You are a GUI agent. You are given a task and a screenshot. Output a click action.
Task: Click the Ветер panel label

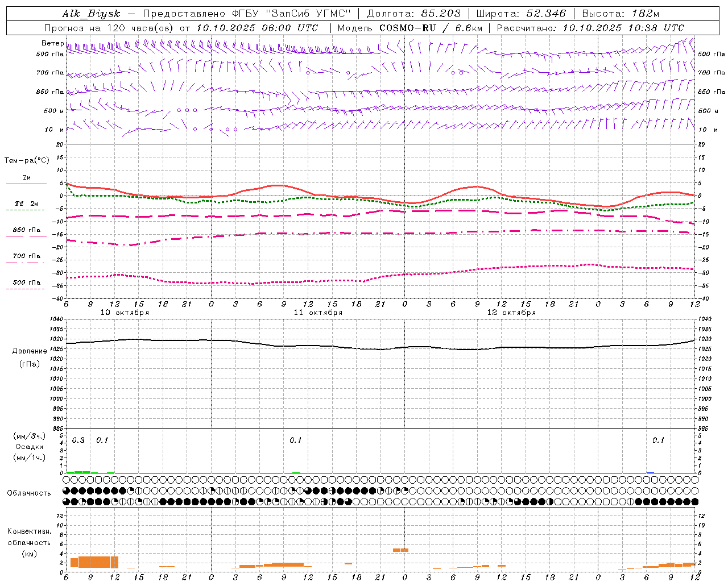(52, 43)
